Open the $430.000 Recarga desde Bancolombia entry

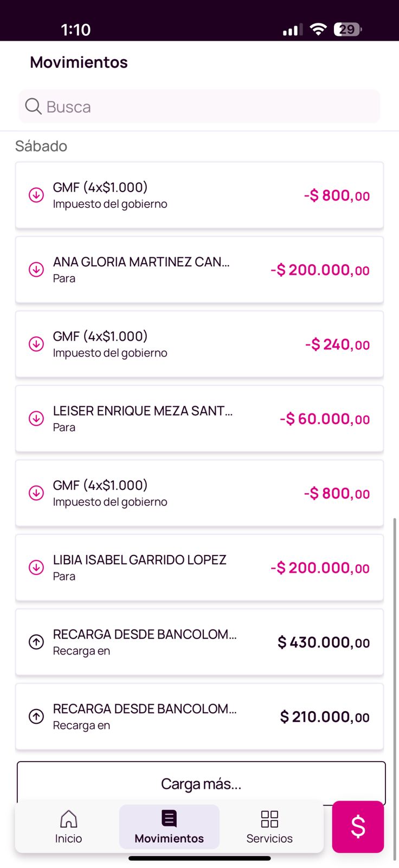pos(200,642)
